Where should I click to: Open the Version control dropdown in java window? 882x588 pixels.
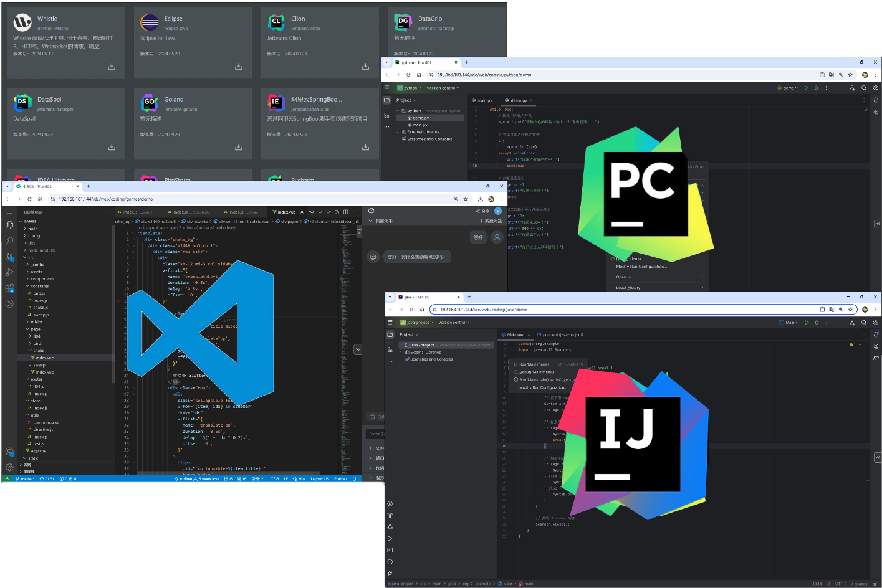(x=453, y=323)
